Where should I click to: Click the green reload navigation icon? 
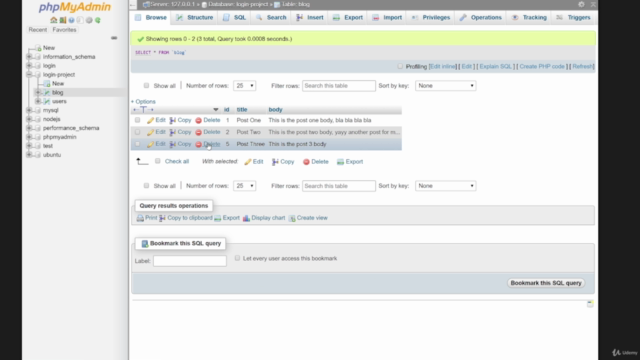98,20
